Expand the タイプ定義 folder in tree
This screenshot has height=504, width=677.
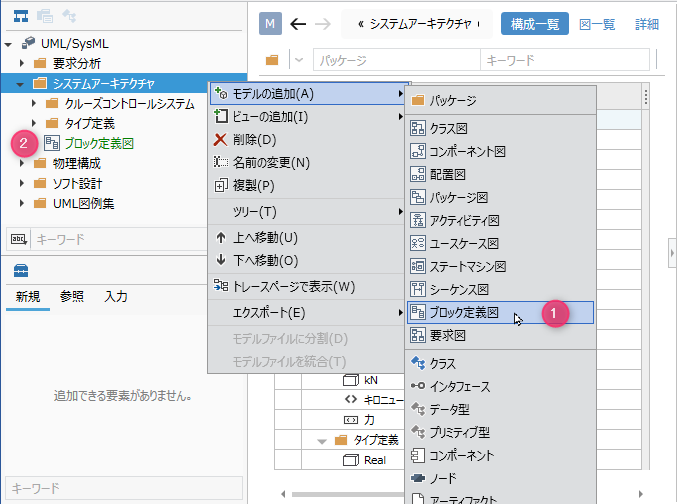pyautogui.click(x=34, y=124)
